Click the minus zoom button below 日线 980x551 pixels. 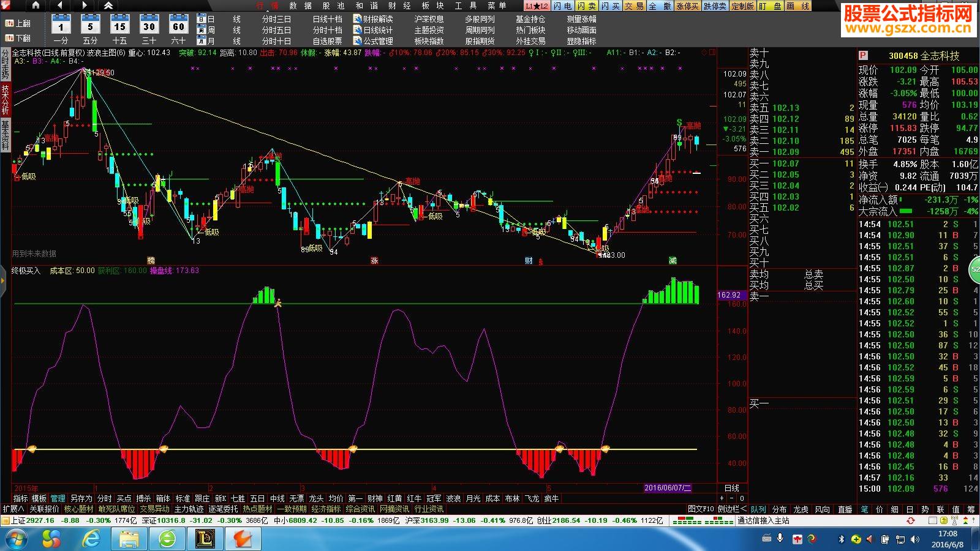732,498
